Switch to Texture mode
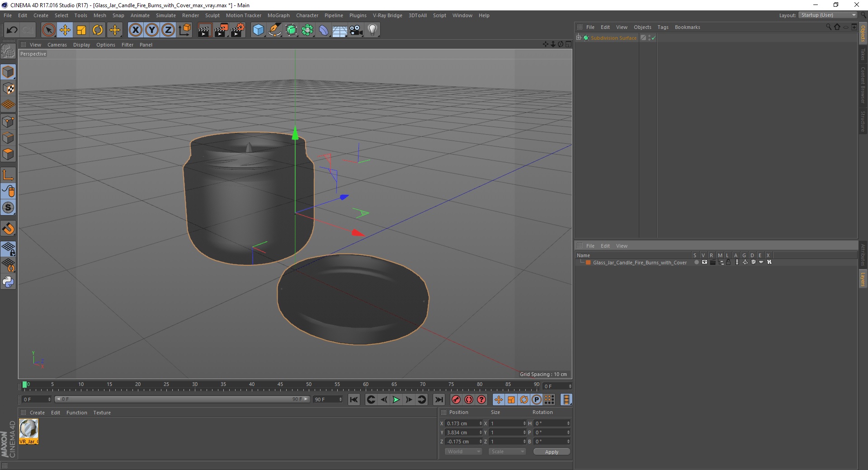The image size is (868, 470). (8, 89)
